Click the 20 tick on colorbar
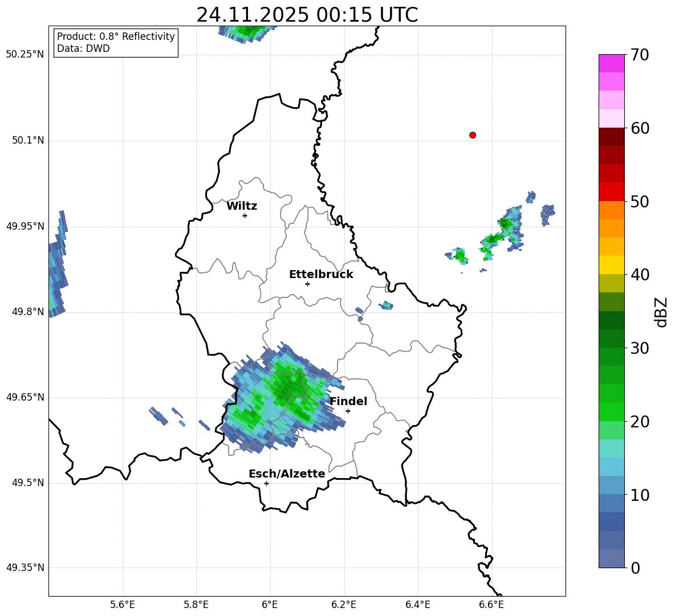This screenshot has height=616, width=675. click(640, 422)
